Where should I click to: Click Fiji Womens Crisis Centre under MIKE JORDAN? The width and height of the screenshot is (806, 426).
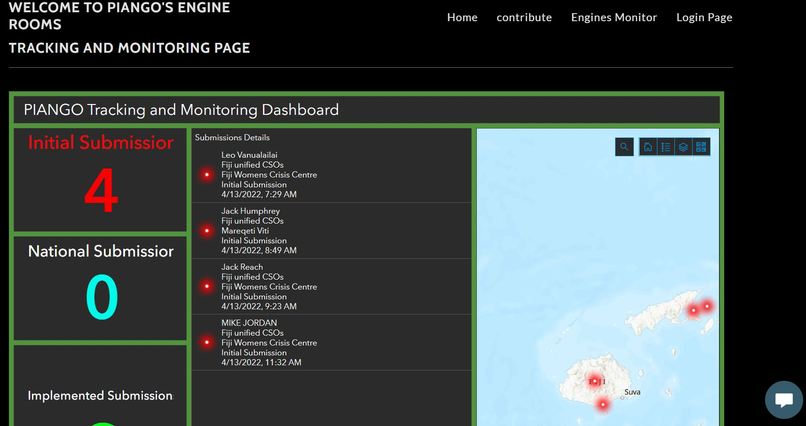point(269,343)
